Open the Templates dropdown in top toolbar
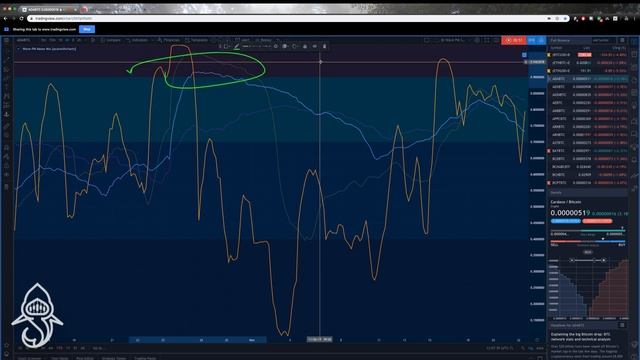640x360 pixels. point(196,40)
